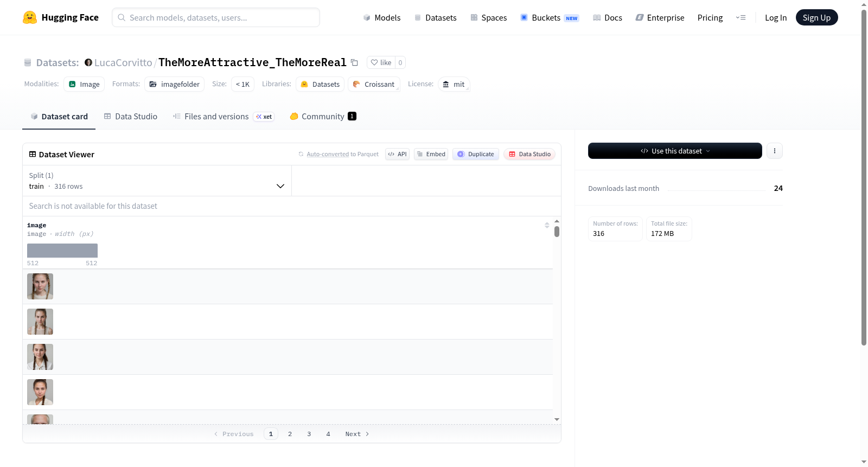Go to page 3 of rows
The image size is (868, 467).
(x=309, y=434)
